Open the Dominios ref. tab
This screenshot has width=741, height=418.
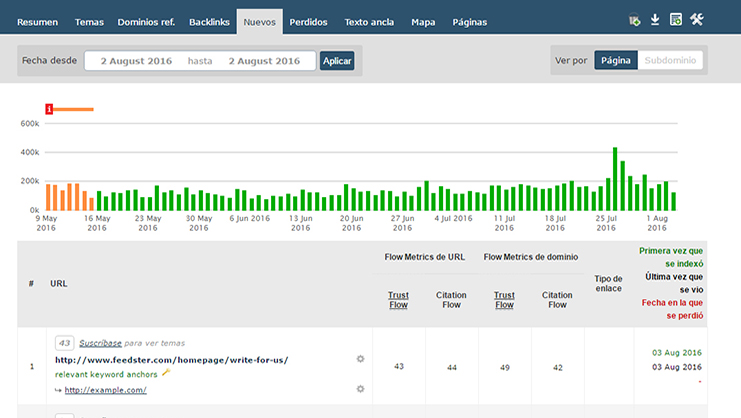click(146, 22)
